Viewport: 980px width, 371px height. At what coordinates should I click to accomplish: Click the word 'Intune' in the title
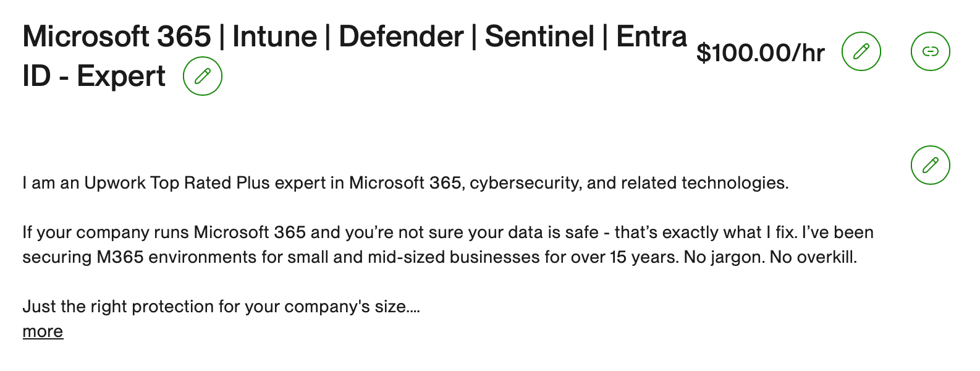point(274,36)
